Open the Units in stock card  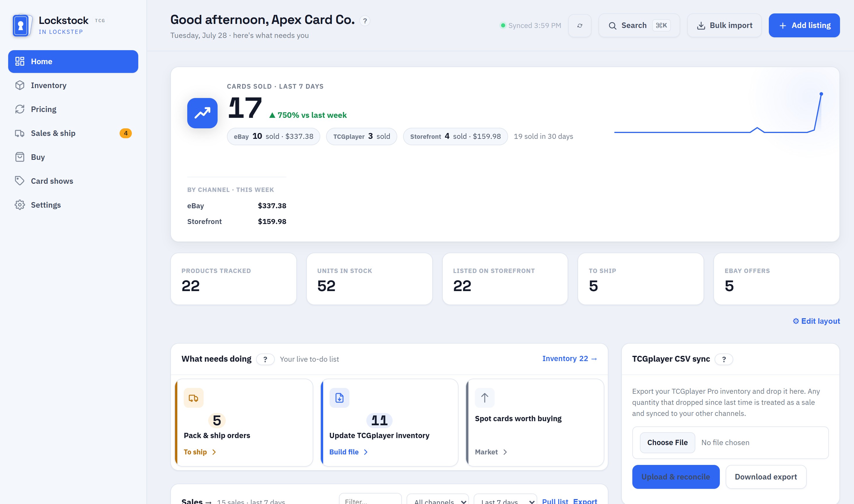[x=370, y=279]
